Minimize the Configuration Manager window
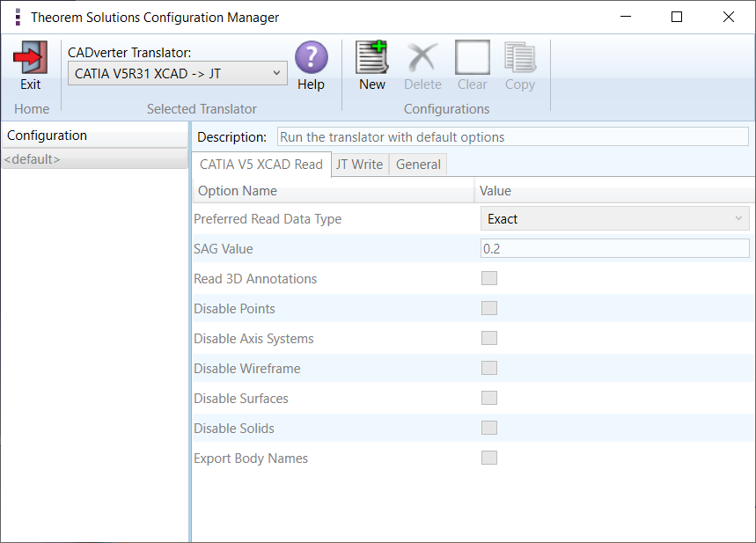The width and height of the screenshot is (756, 543). (x=626, y=17)
